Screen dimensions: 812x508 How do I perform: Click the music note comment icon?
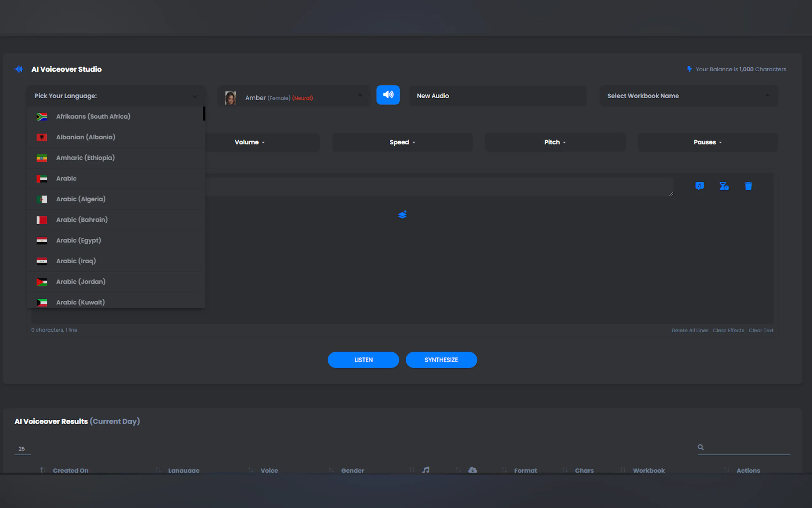(x=699, y=186)
